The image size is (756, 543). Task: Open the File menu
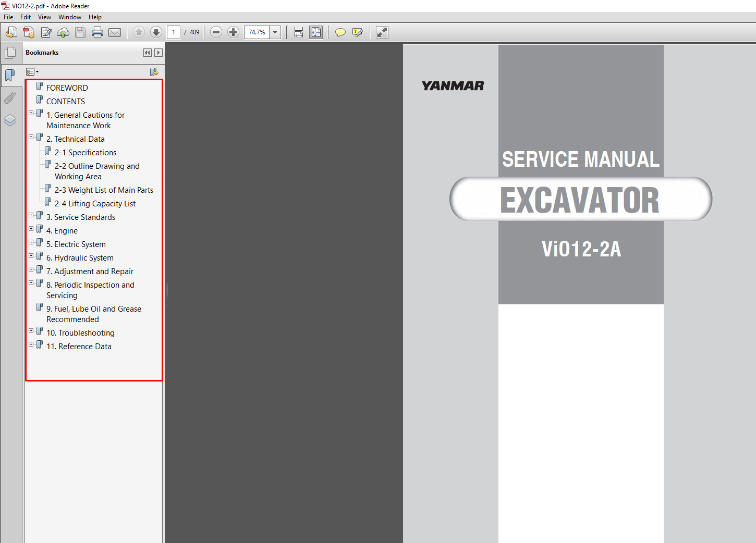(x=8, y=17)
